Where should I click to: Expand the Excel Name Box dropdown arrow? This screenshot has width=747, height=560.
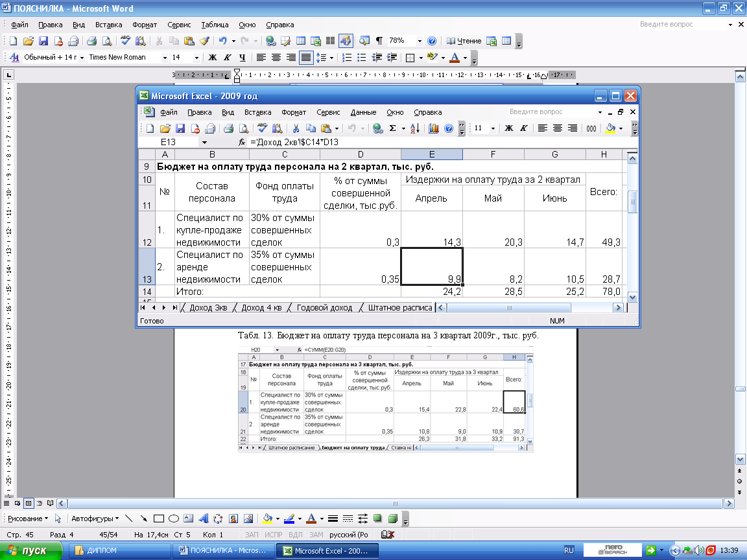pyautogui.click(x=204, y=142)
